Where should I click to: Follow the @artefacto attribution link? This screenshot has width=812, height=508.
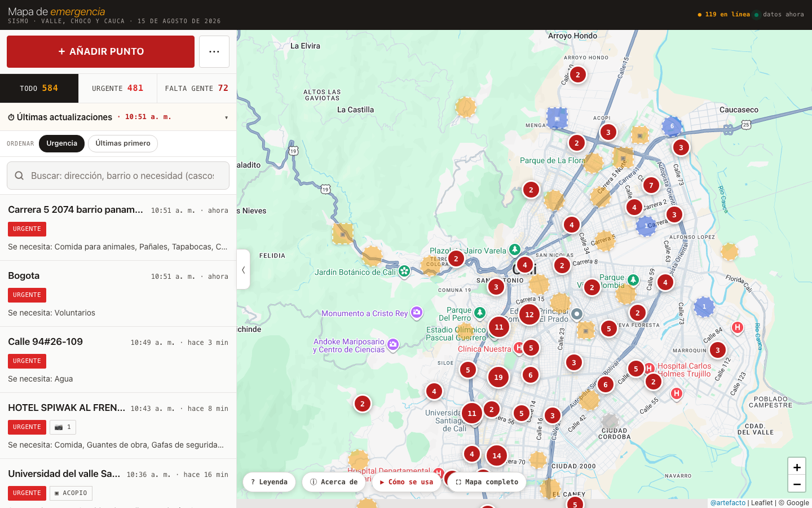[x=727, y=503]
